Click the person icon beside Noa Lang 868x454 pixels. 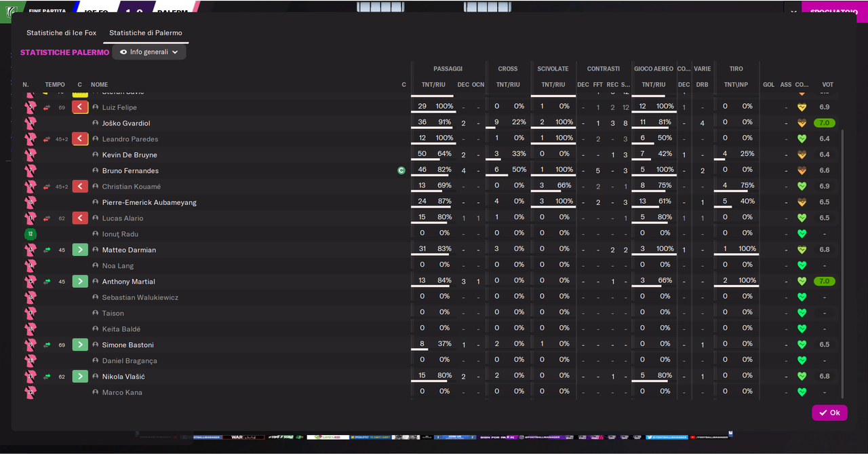click(96, 266)
